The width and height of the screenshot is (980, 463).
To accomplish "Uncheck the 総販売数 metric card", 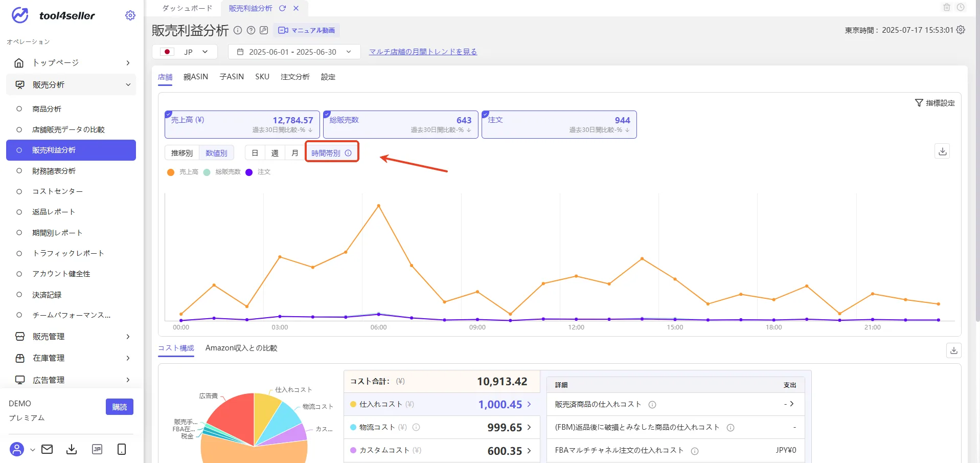I will [x=327, y=114].
